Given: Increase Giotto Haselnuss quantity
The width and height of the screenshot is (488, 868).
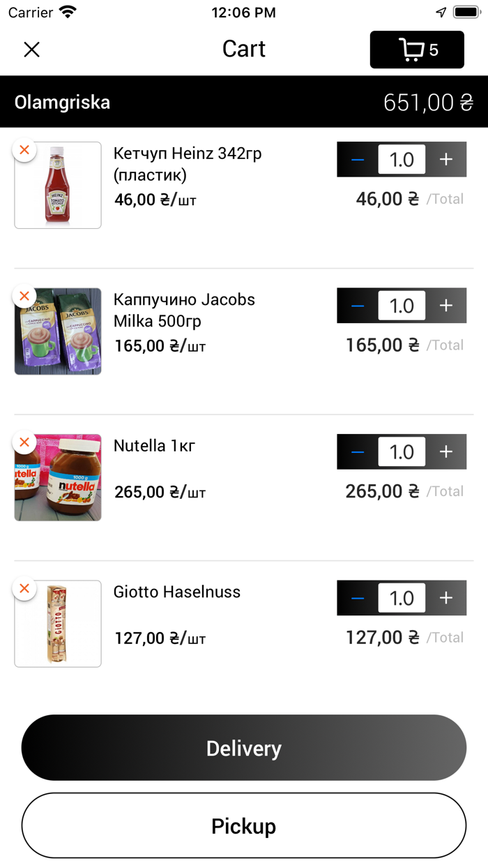Looking at the screenshot, I should pyautogui.click(x=446, y=598).
